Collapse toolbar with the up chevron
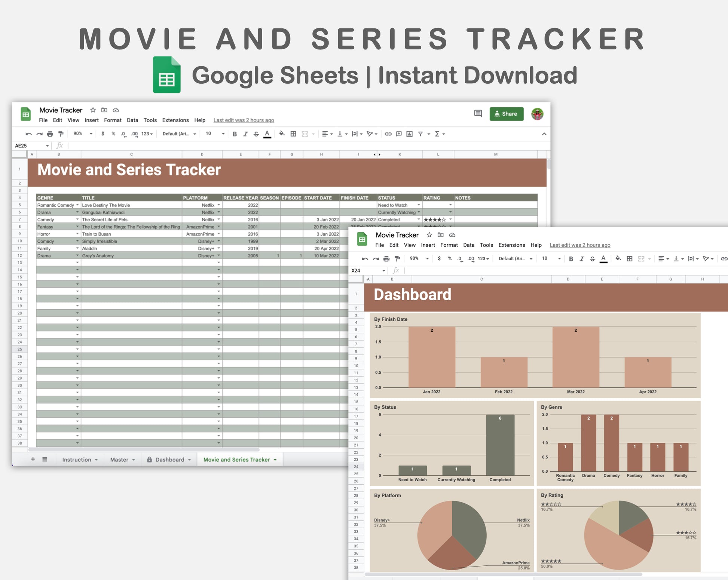Screen dimensions: 728x580 (x=544, y=134)
